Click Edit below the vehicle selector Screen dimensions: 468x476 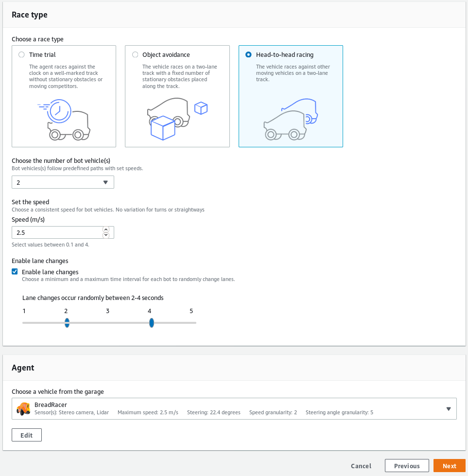pyautogui.click(x=26, y=435)
